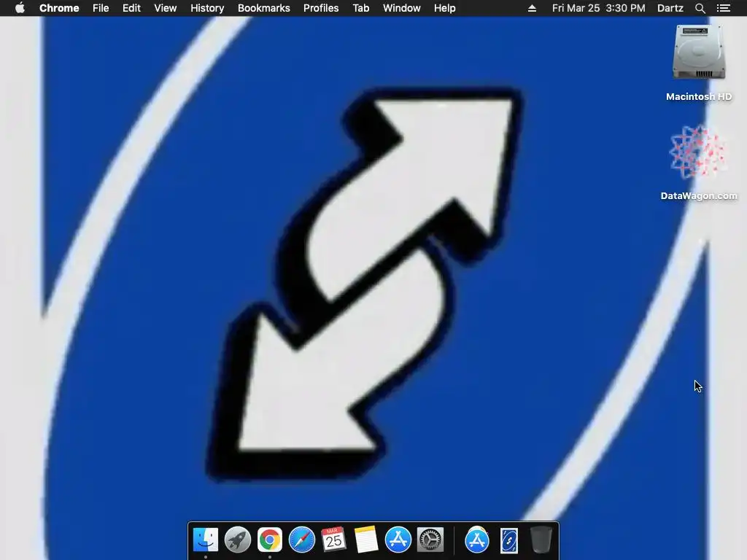Open Safari from the Dock
The width and height of the screenshot is (747, 560).
click(301, 540)
